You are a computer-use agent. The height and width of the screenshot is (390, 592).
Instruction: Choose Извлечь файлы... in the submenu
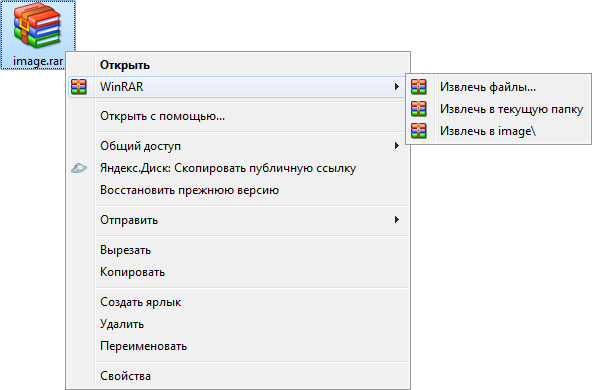coord(498,87)
